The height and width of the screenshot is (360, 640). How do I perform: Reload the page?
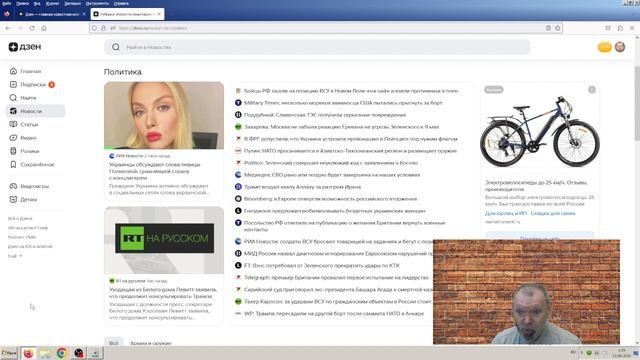point(32,28)
